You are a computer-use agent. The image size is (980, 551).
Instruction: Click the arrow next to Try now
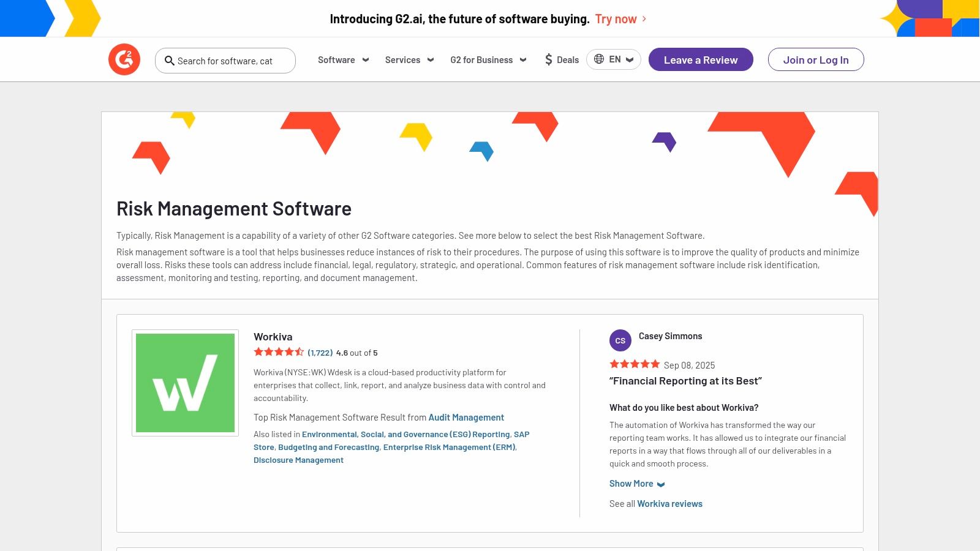pos(644,19)
